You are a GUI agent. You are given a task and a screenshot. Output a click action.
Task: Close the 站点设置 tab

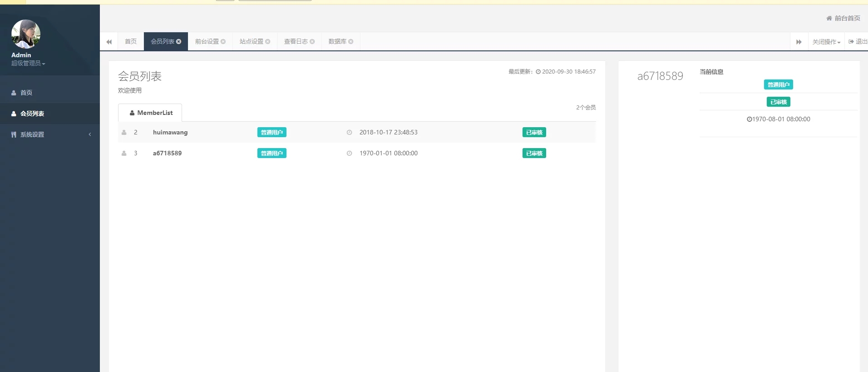click(x=268, y=41)
